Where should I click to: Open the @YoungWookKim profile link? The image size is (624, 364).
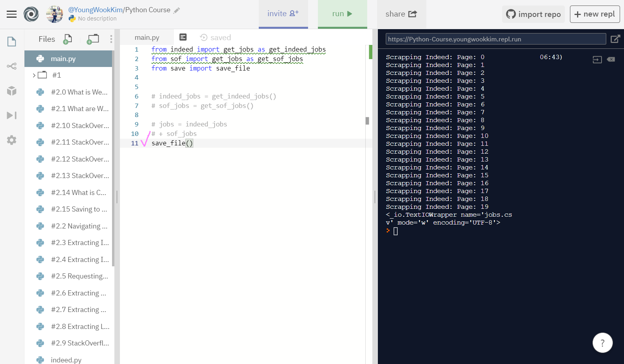95,10
